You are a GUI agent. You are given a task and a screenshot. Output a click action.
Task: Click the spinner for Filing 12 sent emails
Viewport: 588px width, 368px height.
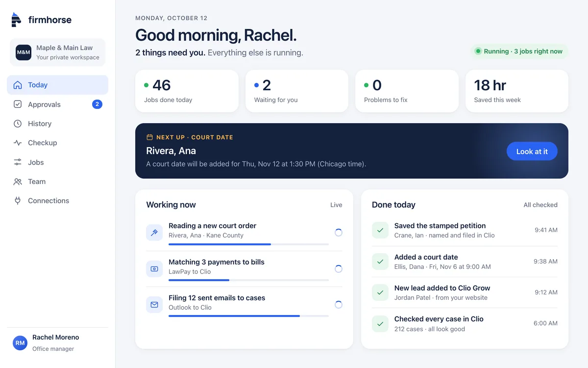point(339,305)
